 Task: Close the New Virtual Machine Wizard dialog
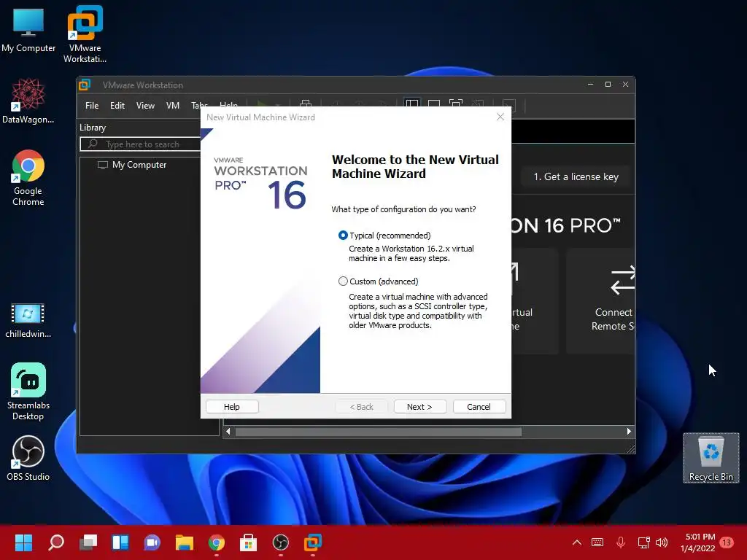[500, 117]
